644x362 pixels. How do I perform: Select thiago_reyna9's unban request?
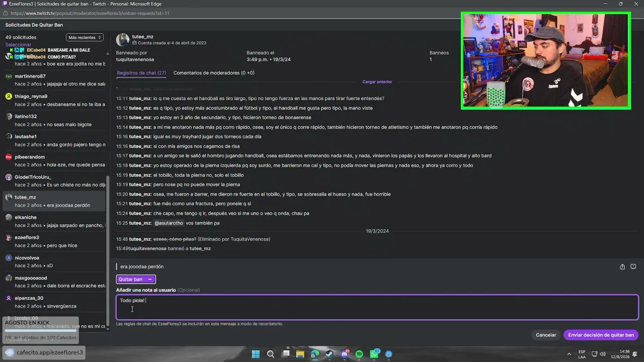click(54, 101)
